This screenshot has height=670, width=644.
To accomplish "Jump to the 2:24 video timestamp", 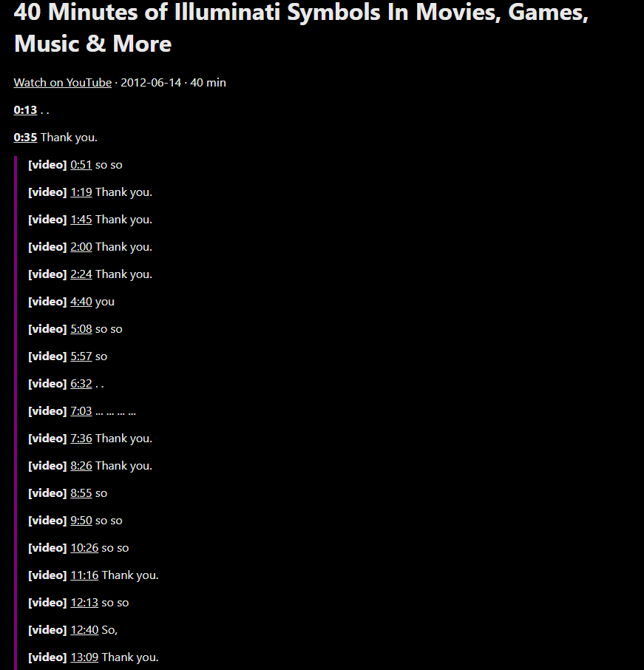I will pos(81,274).
